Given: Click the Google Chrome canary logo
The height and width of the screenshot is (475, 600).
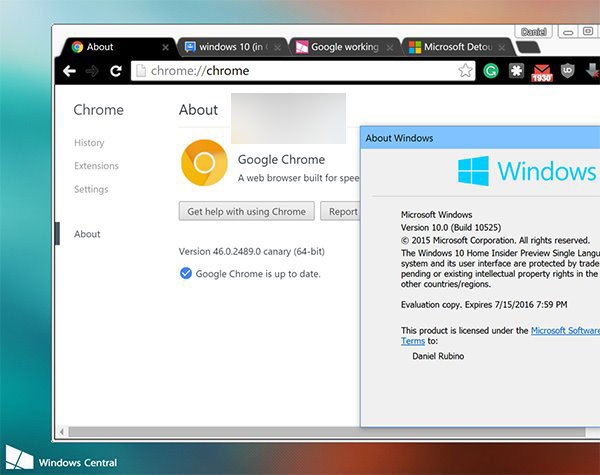Looking at the screenshot, I should 203,164.
